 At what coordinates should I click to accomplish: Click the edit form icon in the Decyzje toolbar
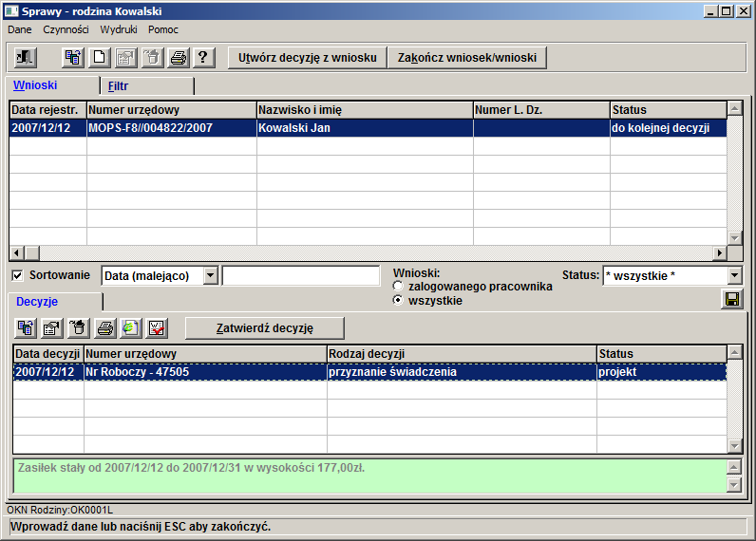coord(51,328)
